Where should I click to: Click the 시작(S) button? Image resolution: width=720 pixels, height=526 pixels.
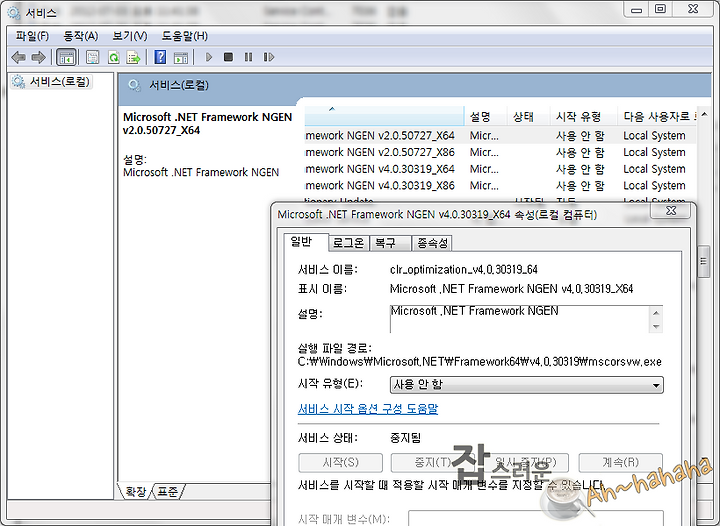[340, 462]
